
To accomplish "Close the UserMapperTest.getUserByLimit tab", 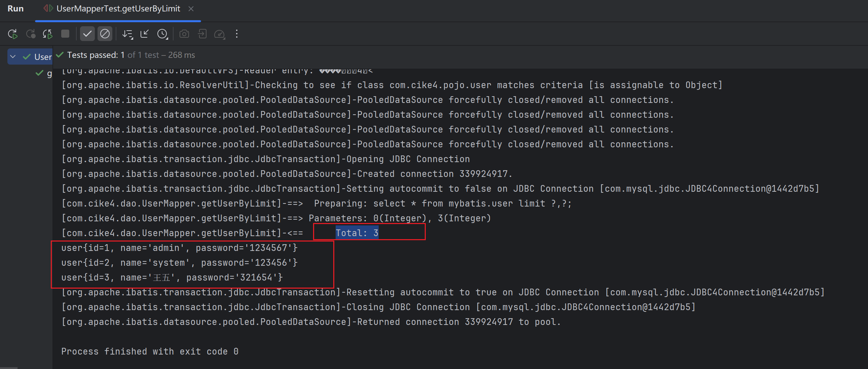I will pos(191,9).
